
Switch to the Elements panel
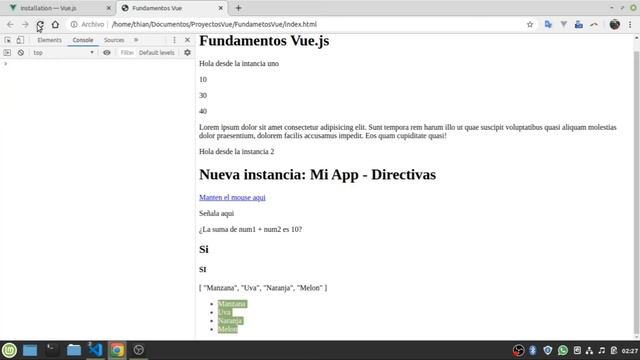(49, 40)
